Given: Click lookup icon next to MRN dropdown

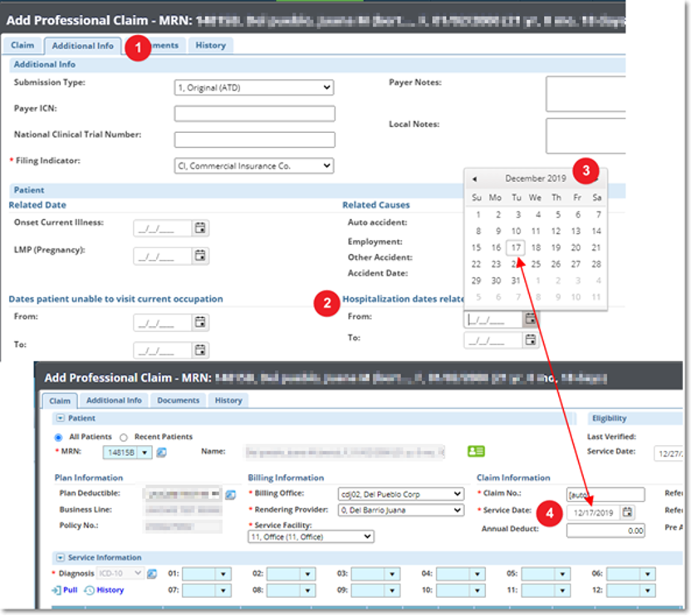Looking at the screenshot, I should click(162, 452).
